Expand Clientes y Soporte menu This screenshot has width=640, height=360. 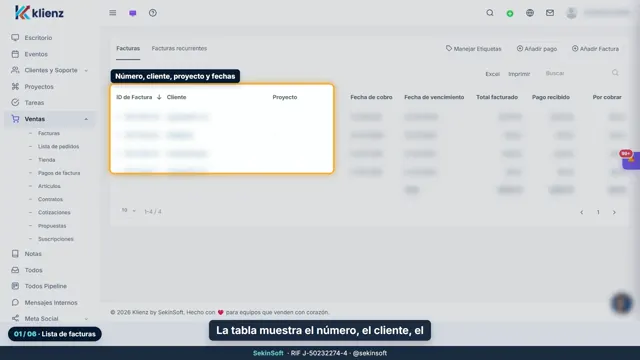click(51, 70)
